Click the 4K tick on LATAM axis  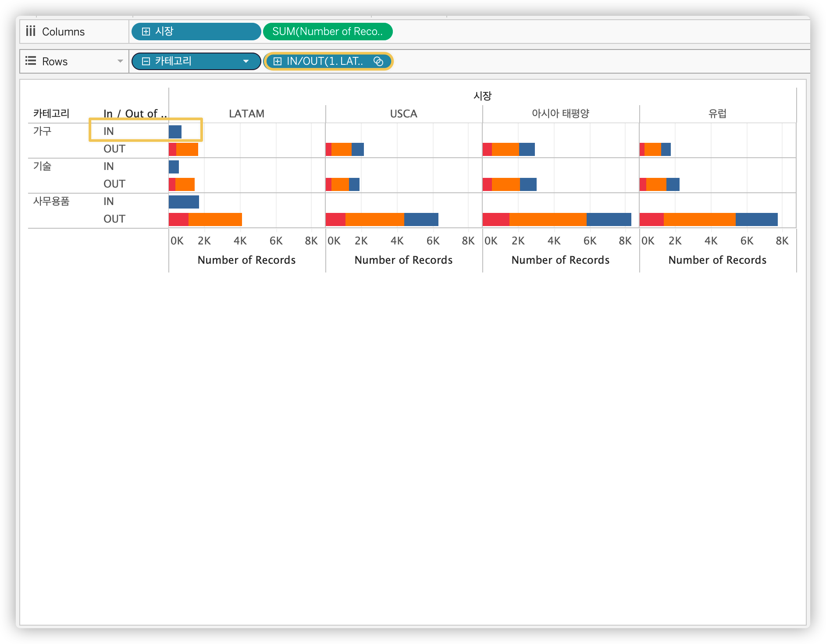click(240, 241)
